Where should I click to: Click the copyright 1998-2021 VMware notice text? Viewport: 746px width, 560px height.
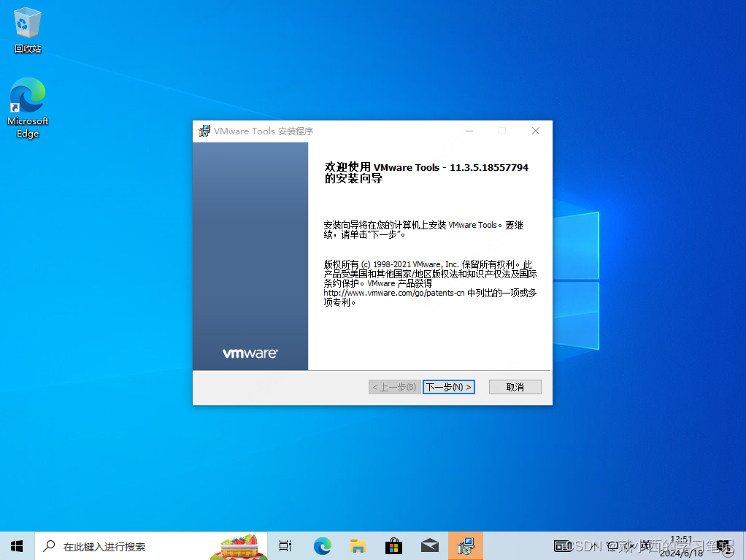[x=430, y=283]
